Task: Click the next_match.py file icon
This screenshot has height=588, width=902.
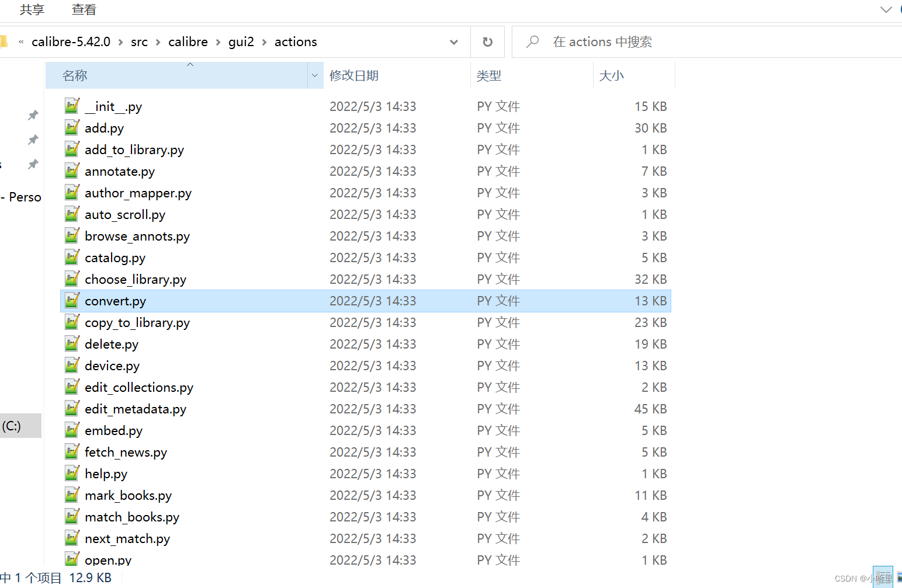Action: 72,538
